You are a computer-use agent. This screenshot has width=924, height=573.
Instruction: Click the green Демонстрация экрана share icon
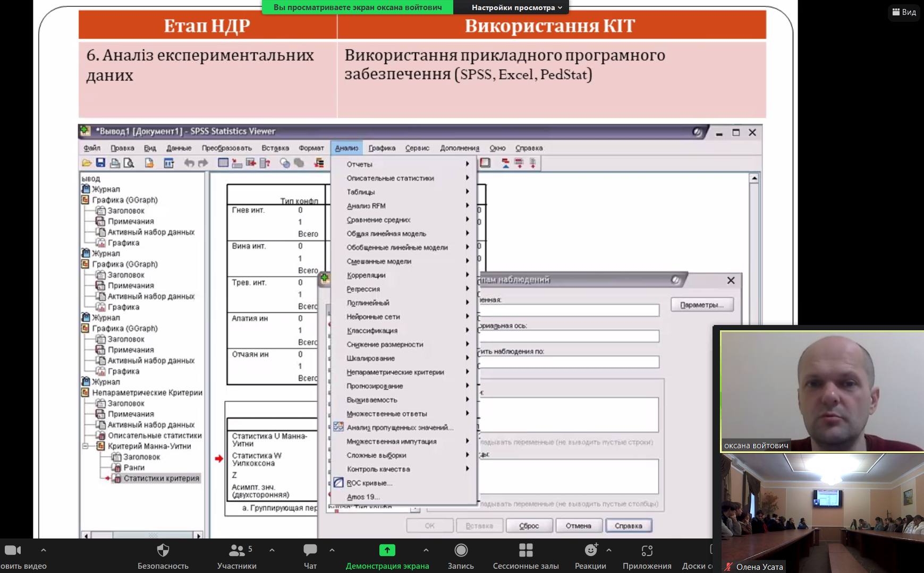pos(387,550)
